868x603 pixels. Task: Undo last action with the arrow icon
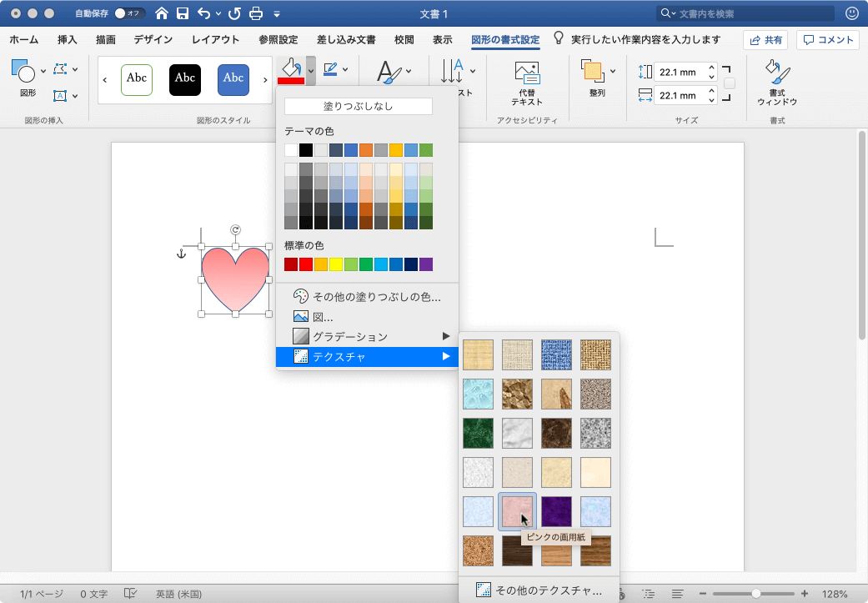point(203,13)
